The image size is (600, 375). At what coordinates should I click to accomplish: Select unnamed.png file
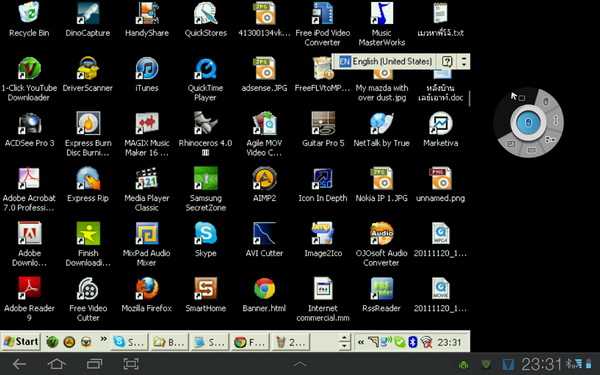pyautogui.click(x=440, y=184)
